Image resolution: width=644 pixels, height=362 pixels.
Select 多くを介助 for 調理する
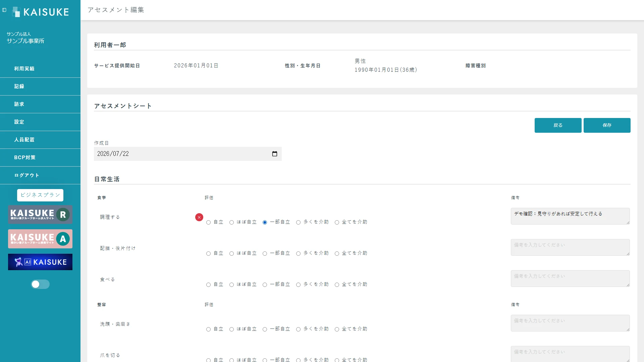tap(298, 222)
